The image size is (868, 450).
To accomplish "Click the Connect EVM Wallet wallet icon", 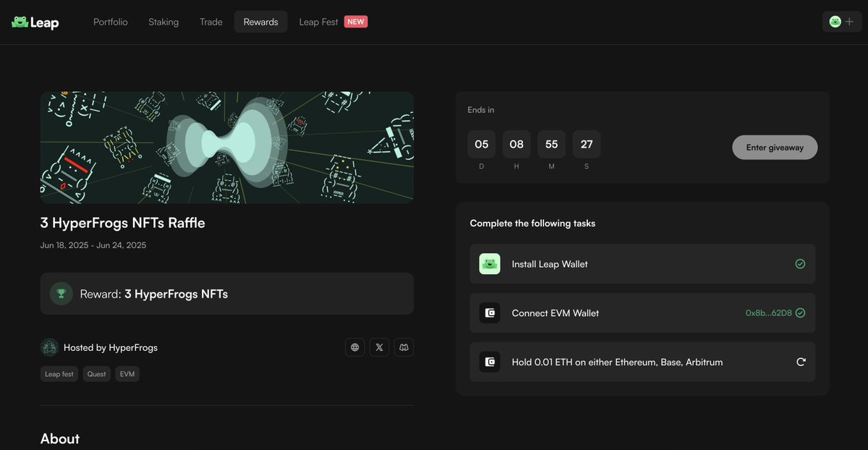I will [490, 313].
